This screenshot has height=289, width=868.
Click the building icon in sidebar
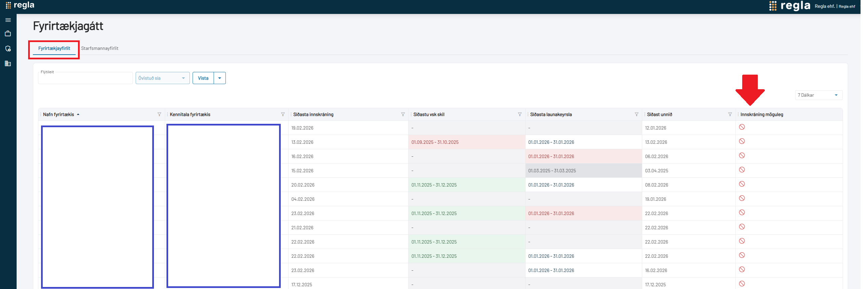tap(8, 63)
